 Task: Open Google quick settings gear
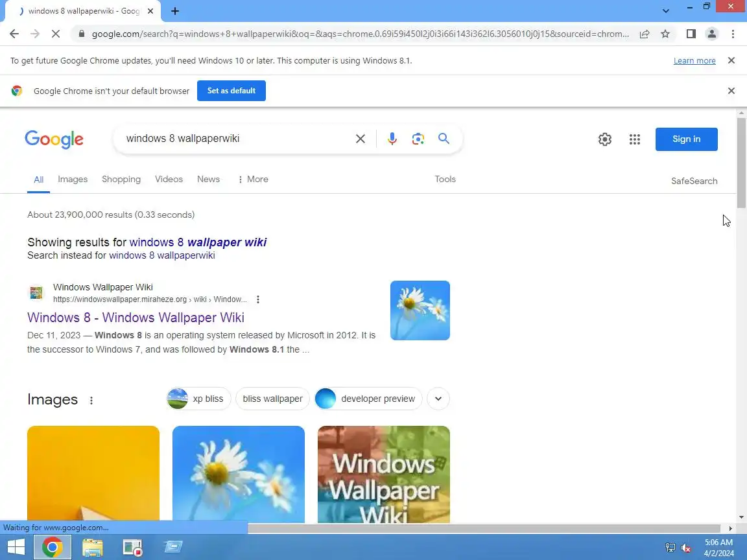tap(604, 139)
